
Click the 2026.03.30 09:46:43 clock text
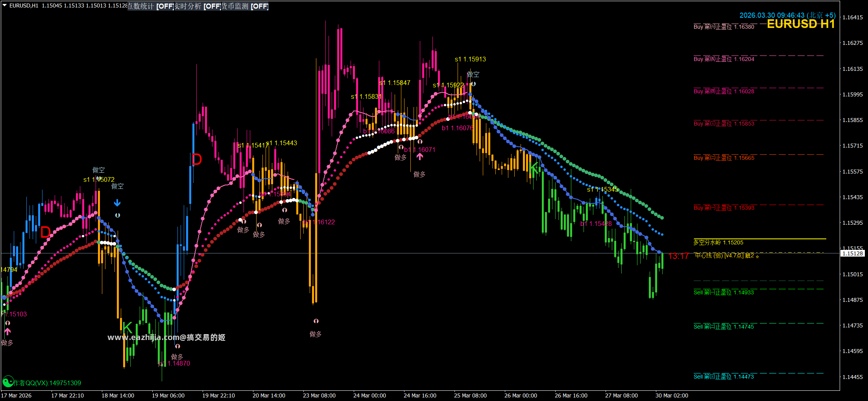tap(787, 15)
